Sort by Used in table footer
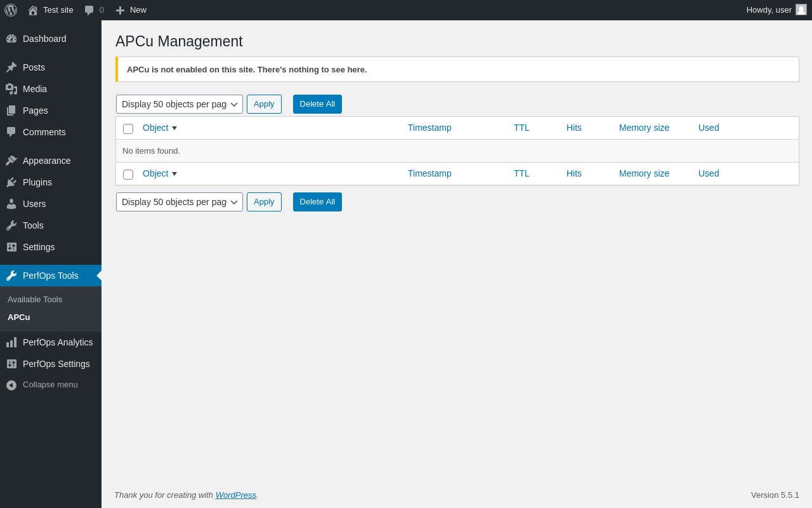The height and width of the screenshot is (508, 812). (x=709, y=173)
